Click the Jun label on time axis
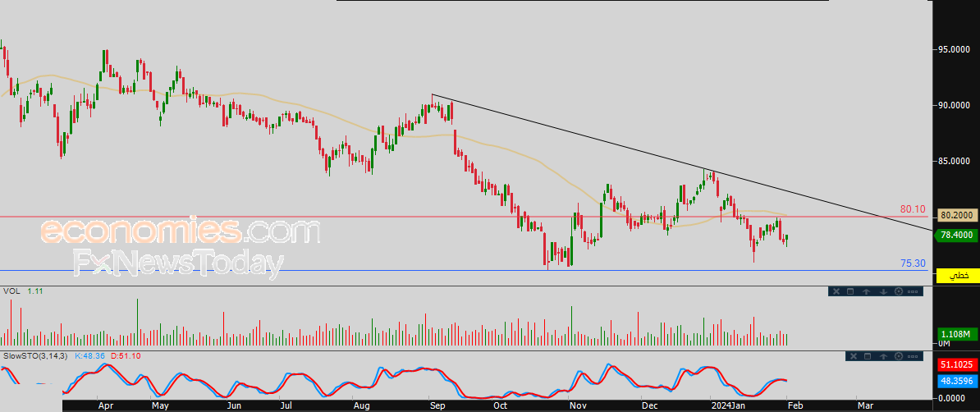Viewport: 980px width, 412px height. 233,405
